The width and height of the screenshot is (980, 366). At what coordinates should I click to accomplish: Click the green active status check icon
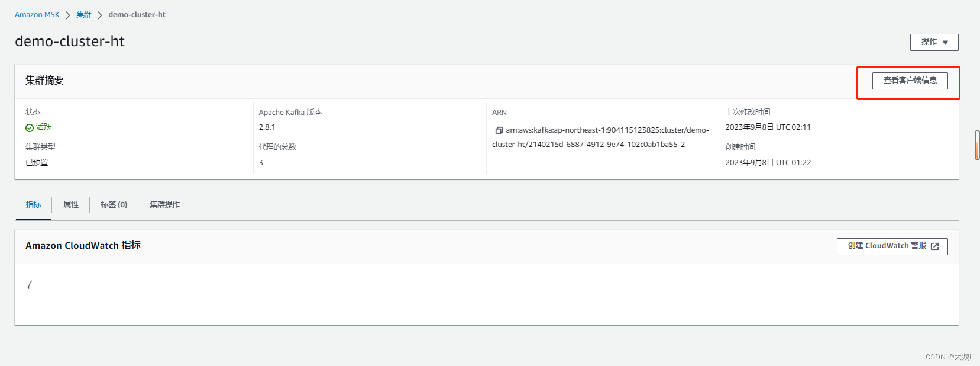30,127
